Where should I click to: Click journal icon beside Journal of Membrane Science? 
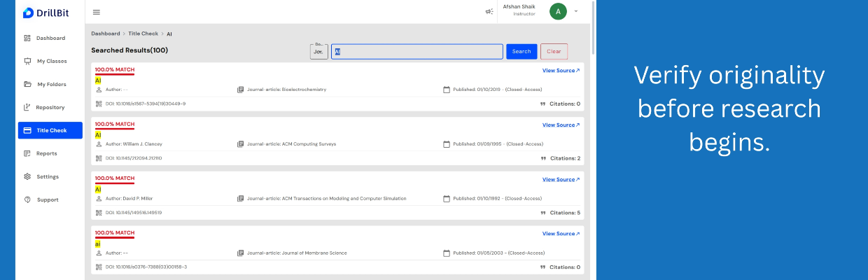pyautogui.click(x=241, y=253)
